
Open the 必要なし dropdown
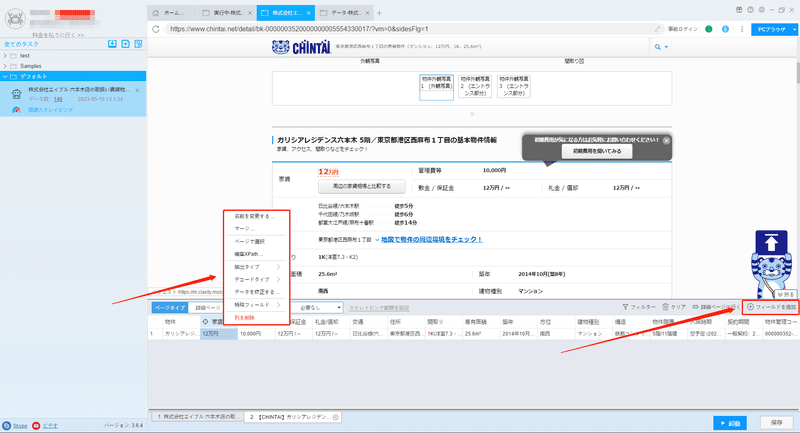coord(319,308)
